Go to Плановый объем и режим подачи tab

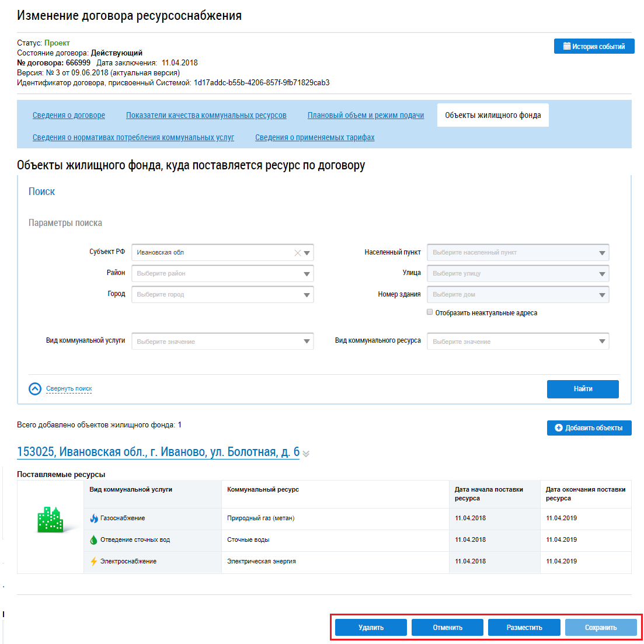coord(365,116)
